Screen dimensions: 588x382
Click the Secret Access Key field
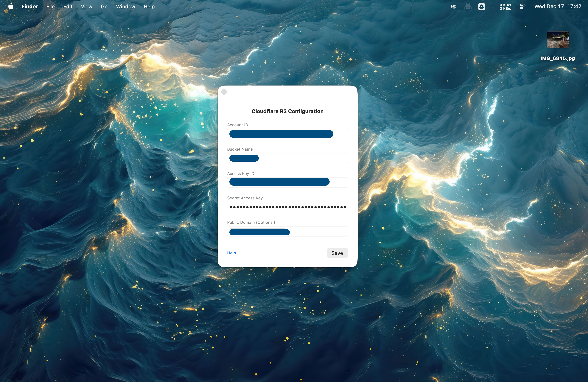coord(287,207)
